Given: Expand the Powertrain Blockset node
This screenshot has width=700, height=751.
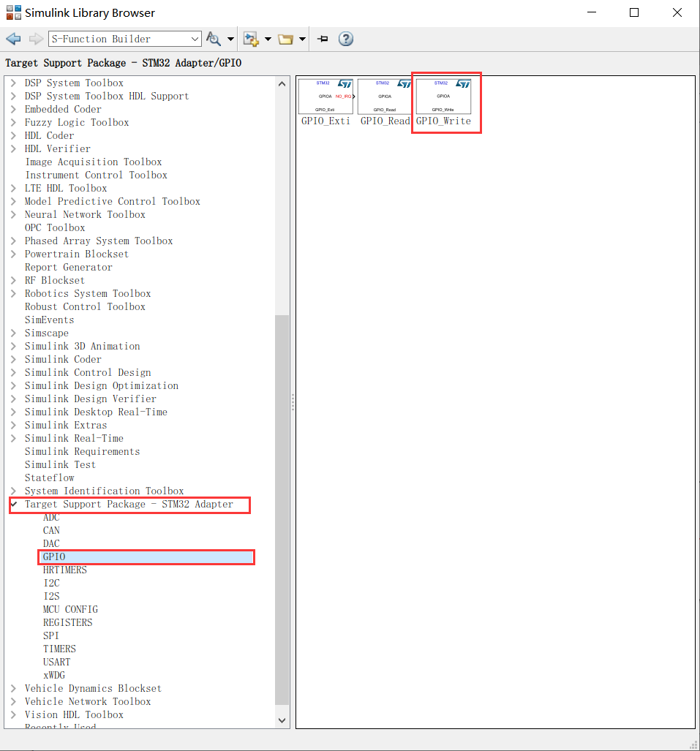Looking at the screenshot, I should (13, 254).
